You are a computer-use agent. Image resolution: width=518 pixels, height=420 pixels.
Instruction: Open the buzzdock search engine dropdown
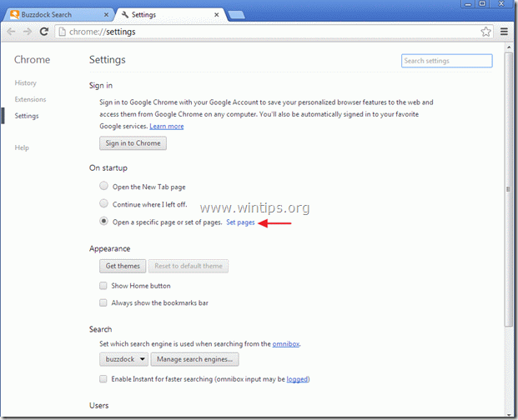pos(123,359)
